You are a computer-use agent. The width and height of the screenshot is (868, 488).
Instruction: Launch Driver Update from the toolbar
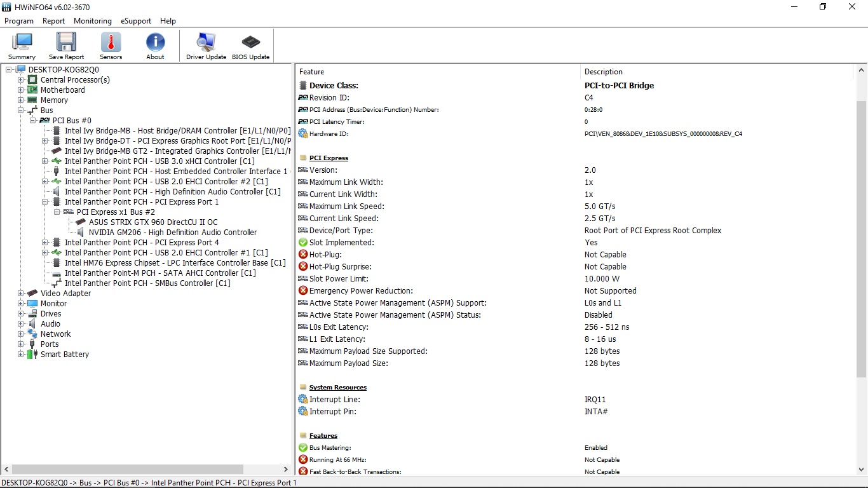tap(206, 42)
